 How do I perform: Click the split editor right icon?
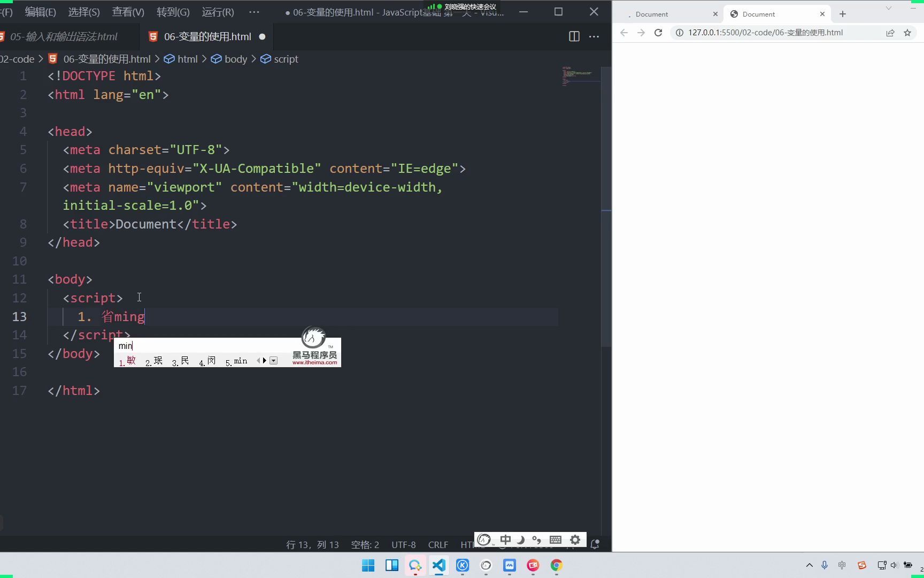[574, 36]
